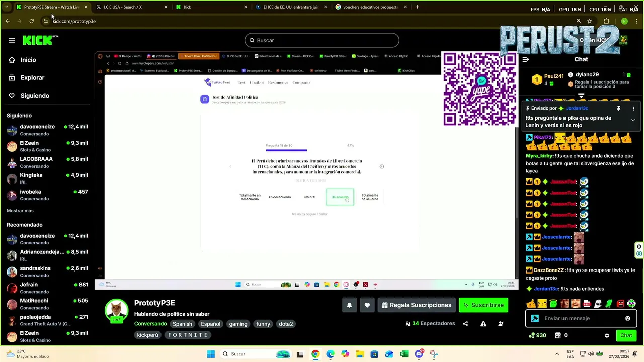Click the Jordan13c username in pinned message

pos(577,108)
